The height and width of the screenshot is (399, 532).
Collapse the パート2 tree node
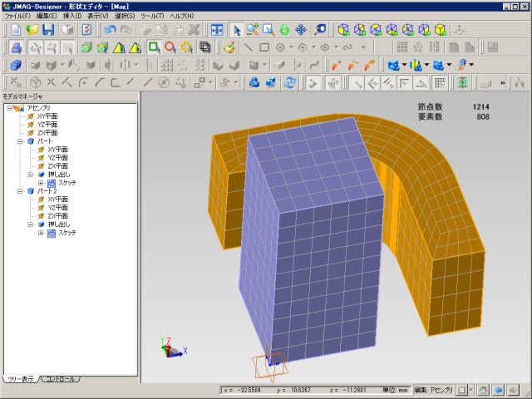(x=18, y=191)
